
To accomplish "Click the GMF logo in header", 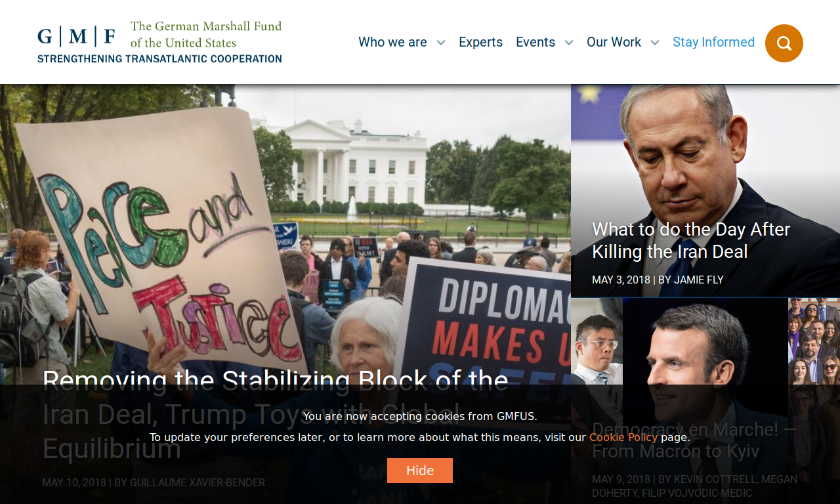I will click(x=159, y=42).
